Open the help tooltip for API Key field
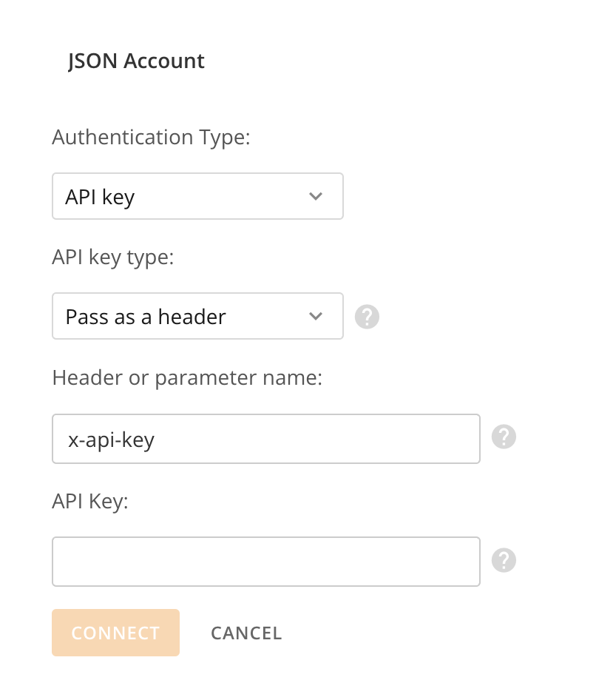The height and width of the screenshot is (700, 596). [504, 559]
